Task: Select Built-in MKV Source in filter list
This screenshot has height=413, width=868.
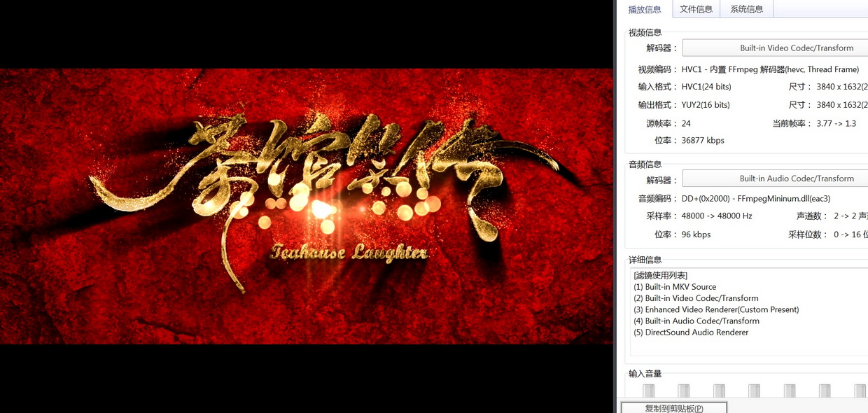Action: [x=675, y=287]
